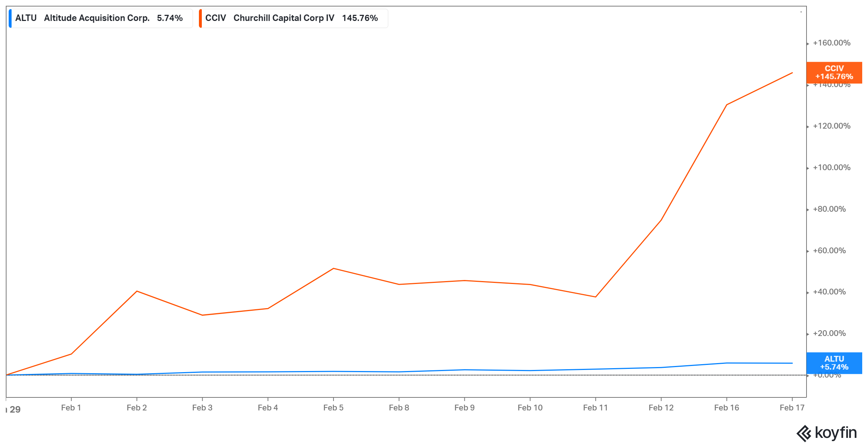This screenshot has height=448, width=868.
Task: Click the blue ALTU color bar in legend
Action: pos(10,18)
